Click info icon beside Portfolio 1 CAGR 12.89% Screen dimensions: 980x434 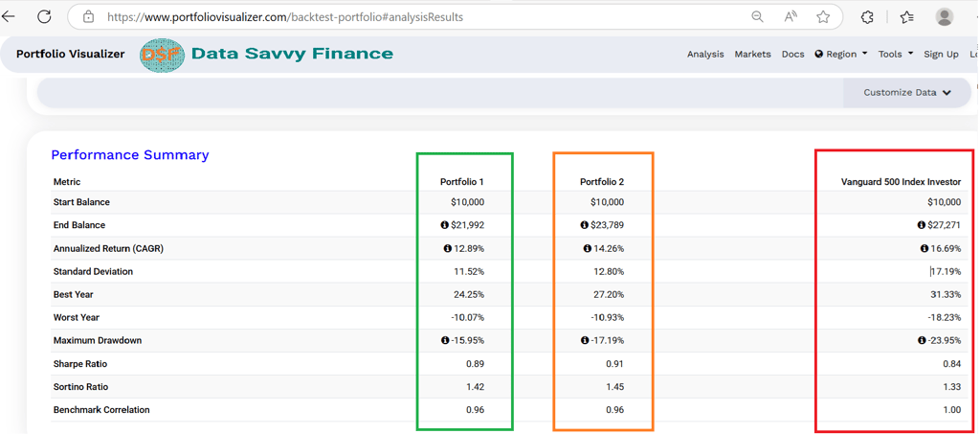pos(448,248)
